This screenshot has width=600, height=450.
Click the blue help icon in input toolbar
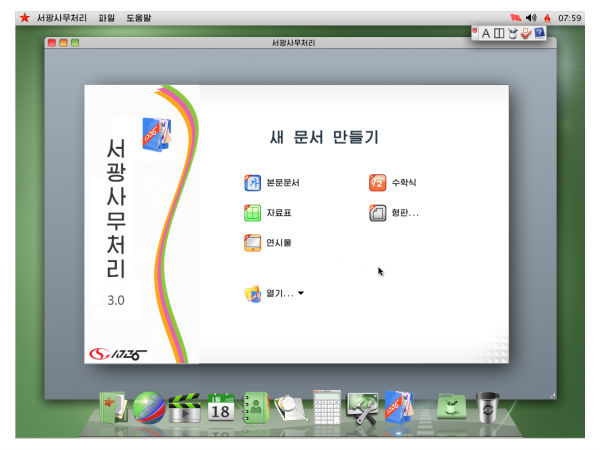(x=540, y=34)
